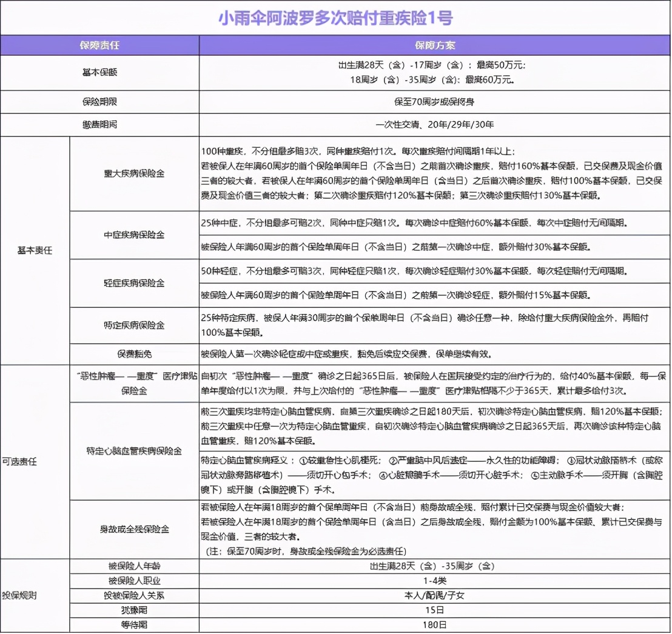Click the 保险期限 row label
The height and width of the screenshot is (634, 672).
coord(100,102)
